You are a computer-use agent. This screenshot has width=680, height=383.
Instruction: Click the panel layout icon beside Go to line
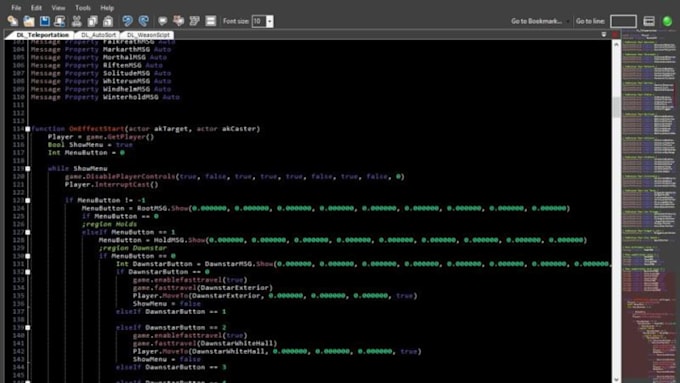[649, 21]
